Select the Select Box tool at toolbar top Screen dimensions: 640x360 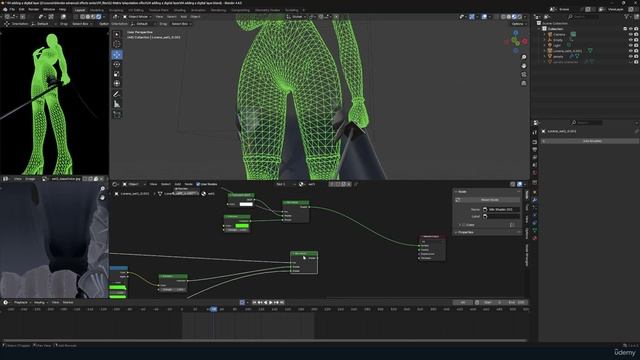(x=117, y=34)
